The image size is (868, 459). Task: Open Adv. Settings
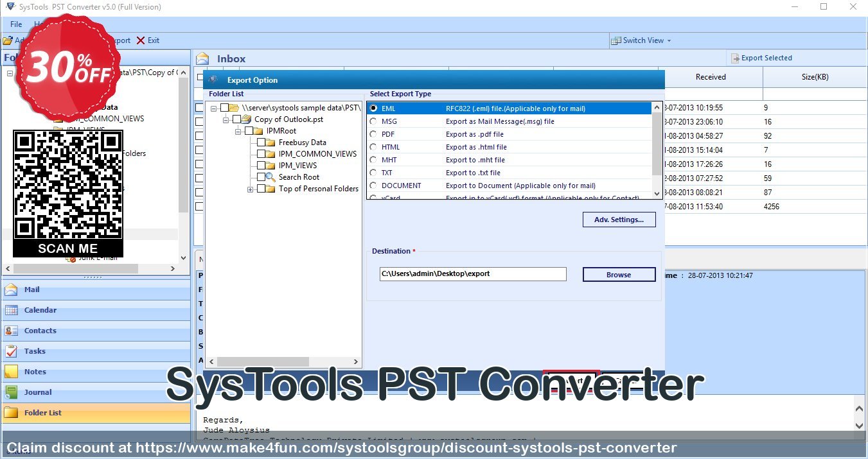click(619, 220)
